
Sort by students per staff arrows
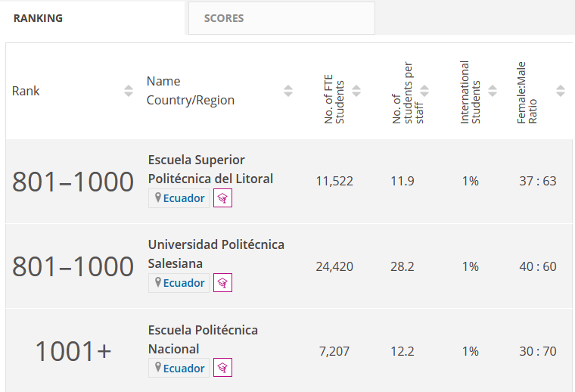[x=424, y=91]
